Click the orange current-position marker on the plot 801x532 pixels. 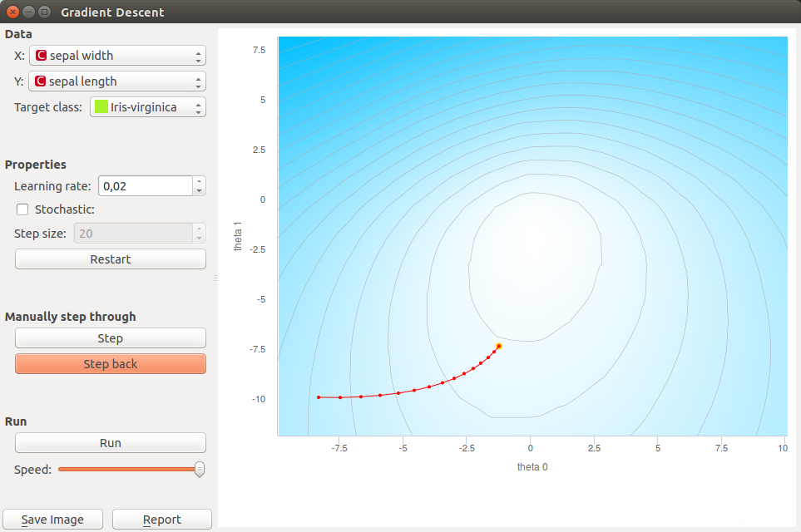point(499,346)
